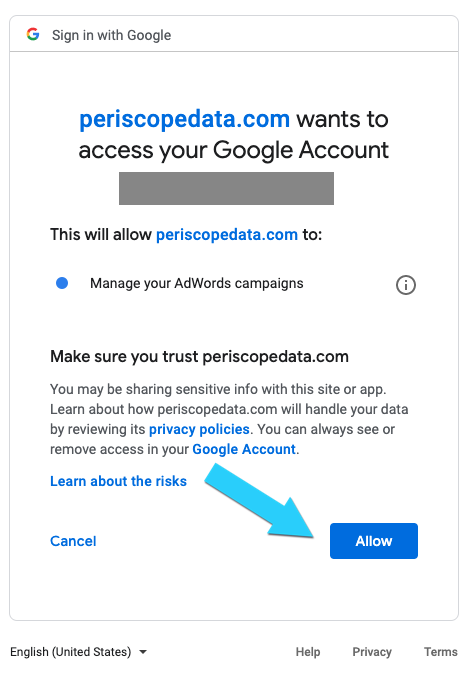Select English (United States) language selector
The width and height of the screenshot is (467, 677).
(x=79, y=652)
